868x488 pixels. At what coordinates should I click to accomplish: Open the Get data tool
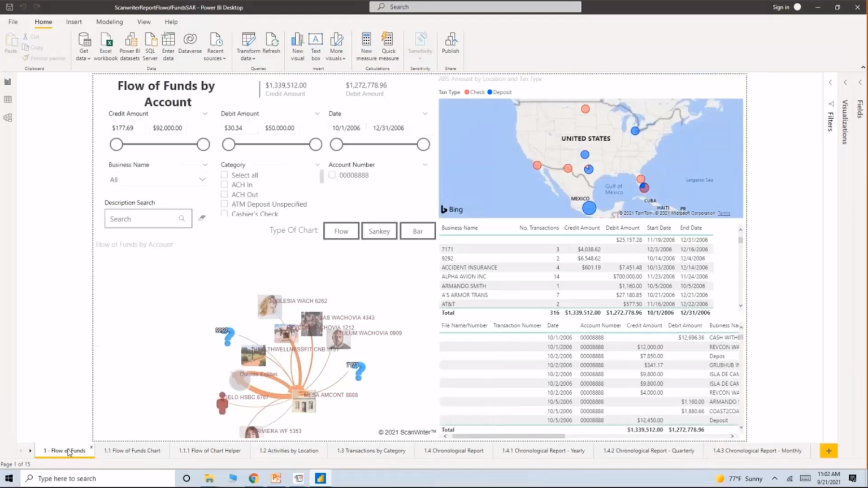point(84,46)
